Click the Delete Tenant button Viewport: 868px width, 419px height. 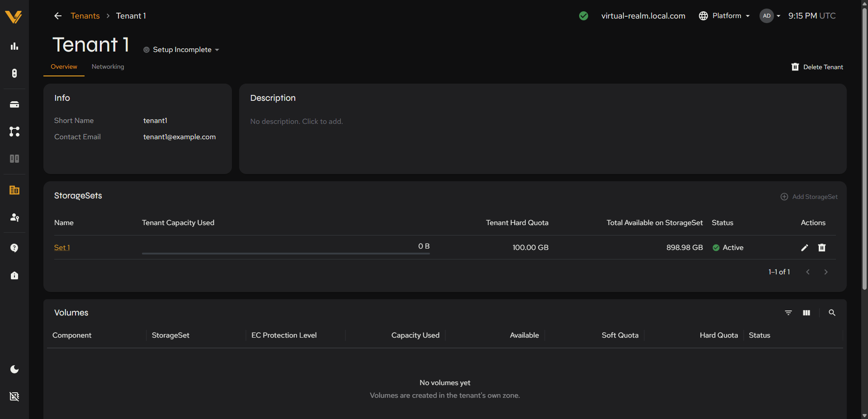click(x=817, y=67)
